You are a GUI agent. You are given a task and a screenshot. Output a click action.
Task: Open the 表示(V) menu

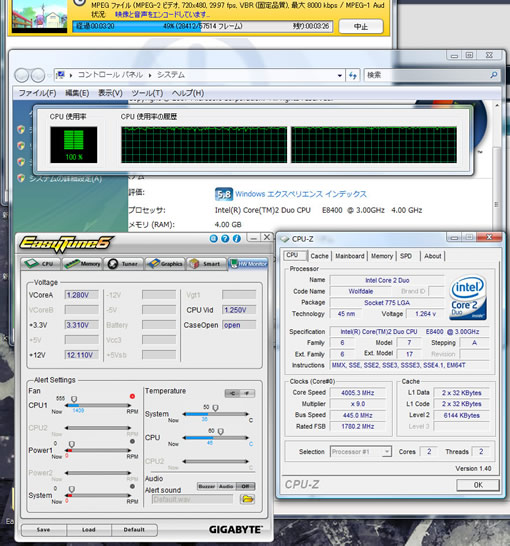[x=110, y=93]
